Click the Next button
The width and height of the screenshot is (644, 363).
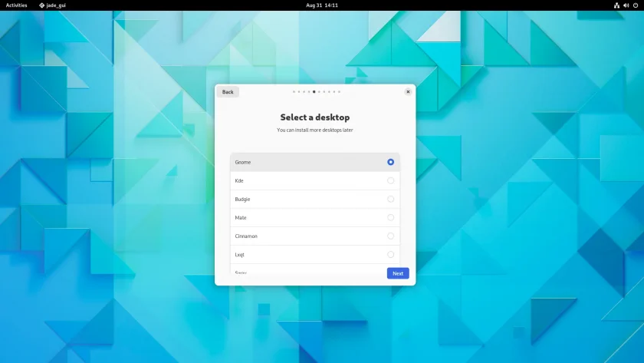(x=398, y=273)
